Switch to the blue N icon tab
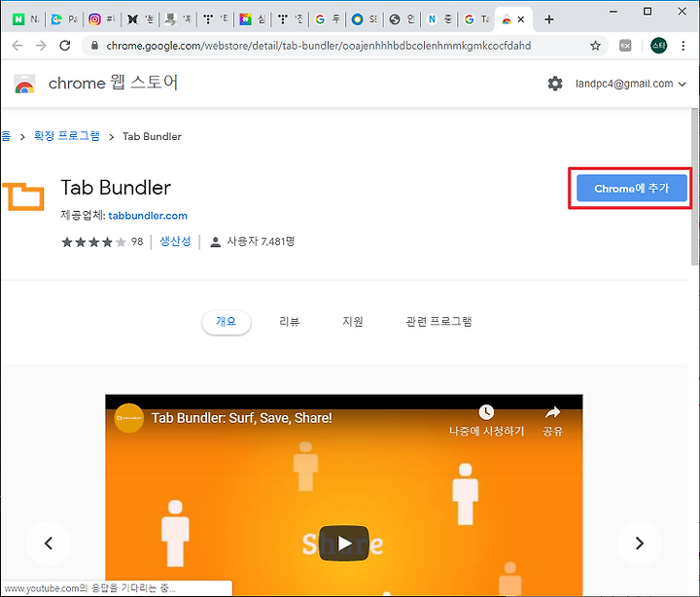This screenshot has width=700, height=597. 438,19
